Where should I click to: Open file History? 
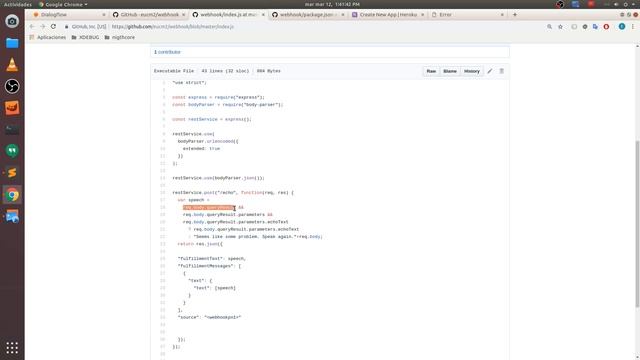(471, 71)
